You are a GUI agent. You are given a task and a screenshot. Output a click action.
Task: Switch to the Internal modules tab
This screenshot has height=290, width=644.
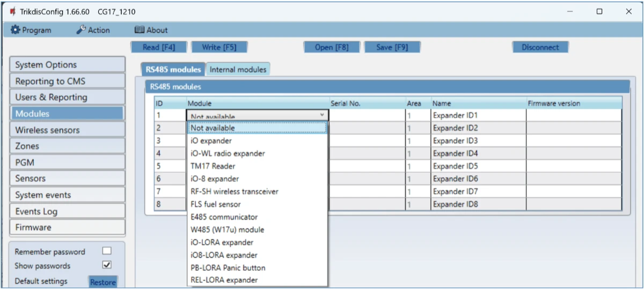238,69
